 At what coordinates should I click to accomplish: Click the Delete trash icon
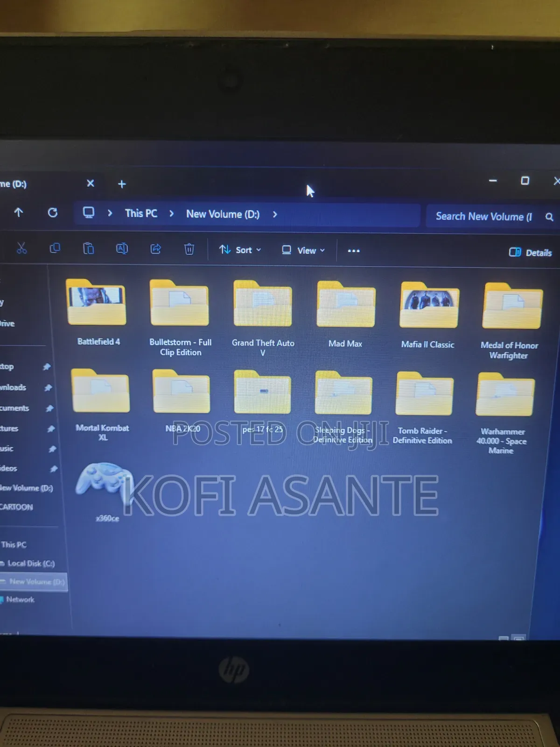coord(189,249)
